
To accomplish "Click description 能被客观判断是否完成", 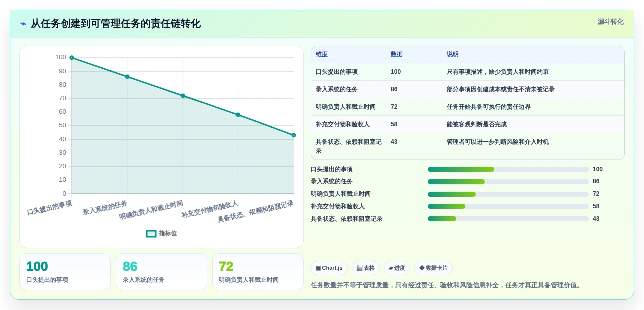I will (x=477, y=125).
